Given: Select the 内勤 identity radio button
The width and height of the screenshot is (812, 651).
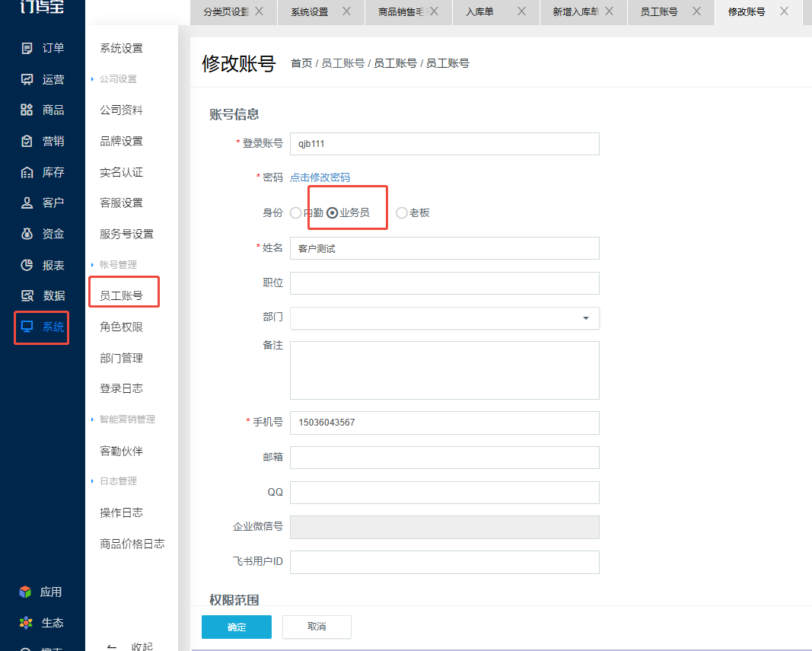Looking at the screenshot, I should pos(296,213).
